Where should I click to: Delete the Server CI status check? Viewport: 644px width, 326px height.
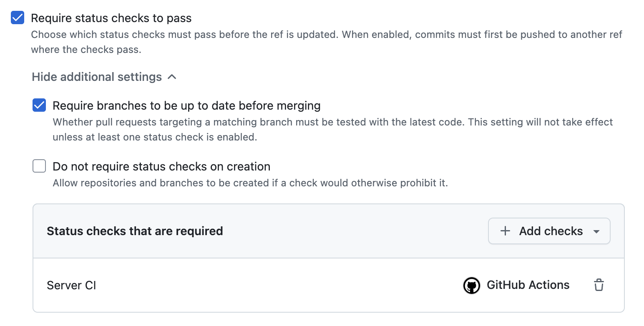(x=599, y=285)
